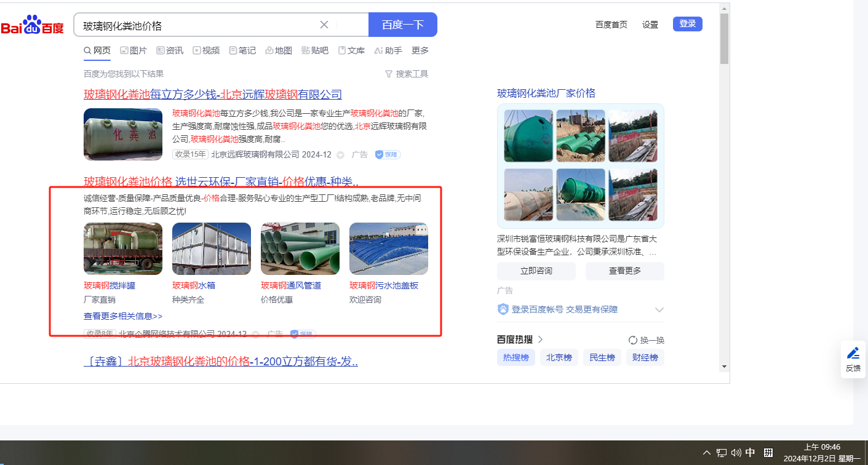The image size is (868, 465).
Task: Click the 玻璃钢搅拌罐 text link
Action: click(109, 285)
